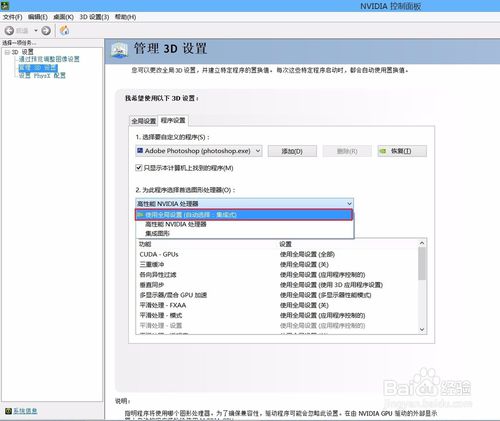Screen dimensions: 500x421
Task: Open the 桌面(K) menu
Action: tap(63, 17)
